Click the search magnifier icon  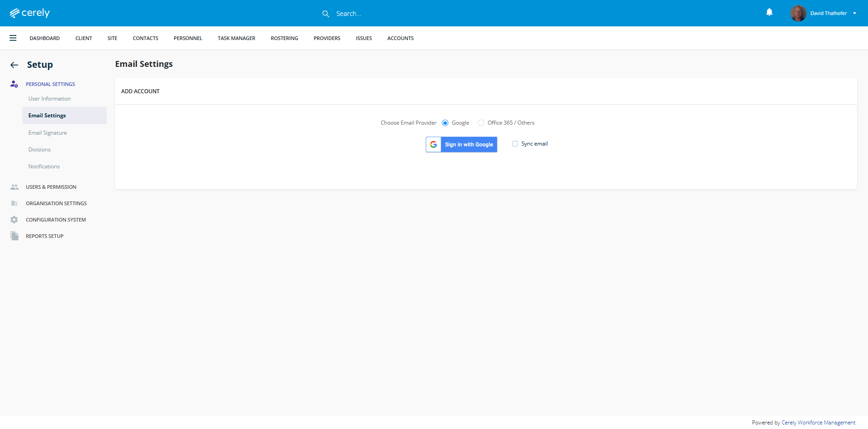326,14
